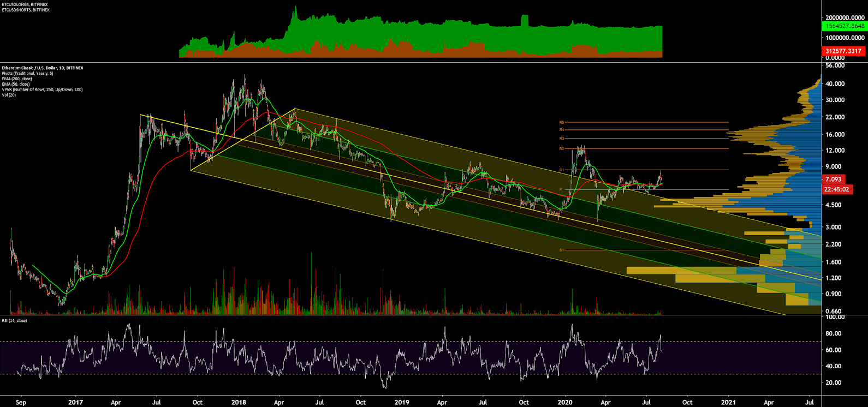Select the R2 pivot resistance label
Screen dimensions: 868x407
pos(562,148)
